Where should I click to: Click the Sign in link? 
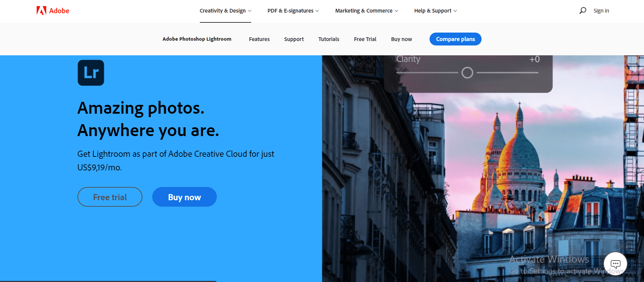[x=601, y=11]
